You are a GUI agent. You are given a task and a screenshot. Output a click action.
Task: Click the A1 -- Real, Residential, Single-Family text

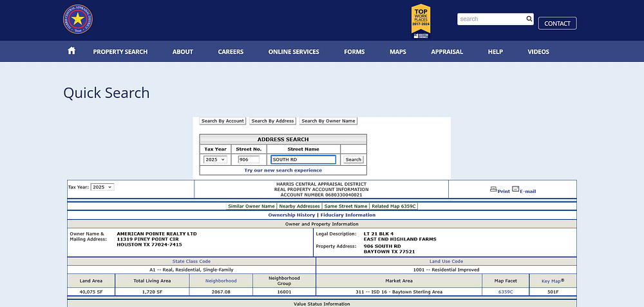pyautogui.click(x=191, y=270)
